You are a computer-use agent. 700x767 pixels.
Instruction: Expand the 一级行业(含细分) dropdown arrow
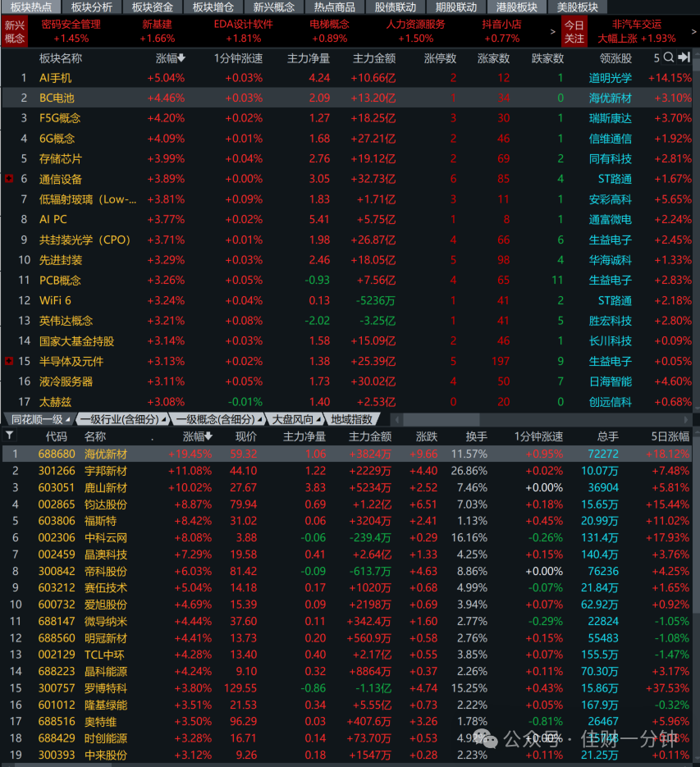point(164,420)
